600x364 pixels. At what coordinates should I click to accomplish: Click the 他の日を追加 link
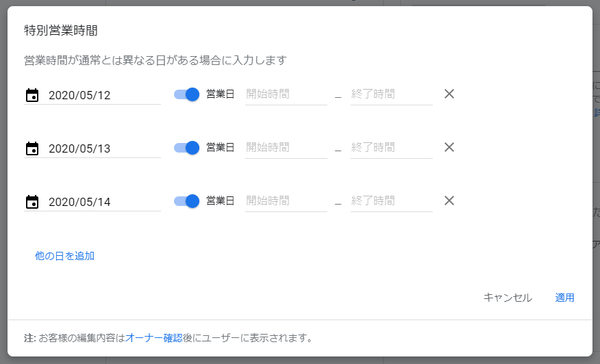tap(65, 256)
